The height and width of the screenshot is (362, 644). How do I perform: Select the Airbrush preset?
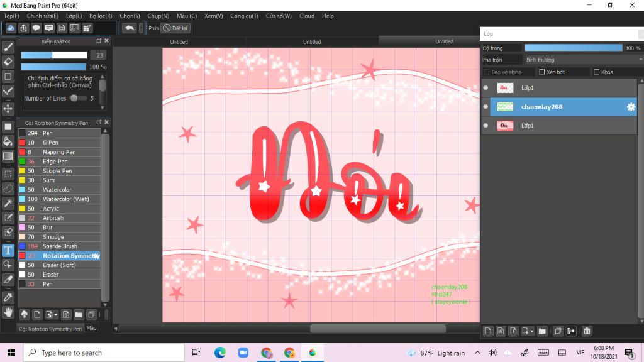59,218
